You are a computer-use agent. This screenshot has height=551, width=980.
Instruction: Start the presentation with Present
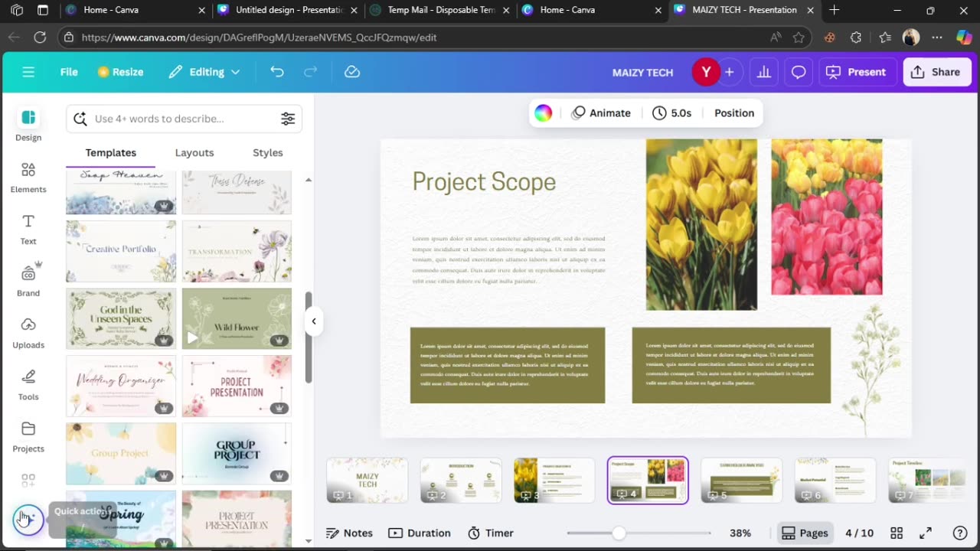coord(857,72)
